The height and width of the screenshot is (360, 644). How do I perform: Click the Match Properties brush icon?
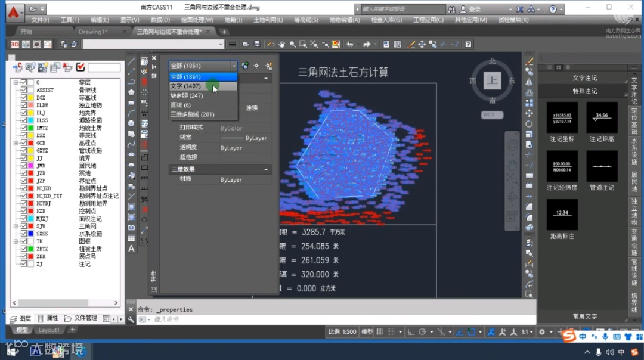[x=411, y=44]
